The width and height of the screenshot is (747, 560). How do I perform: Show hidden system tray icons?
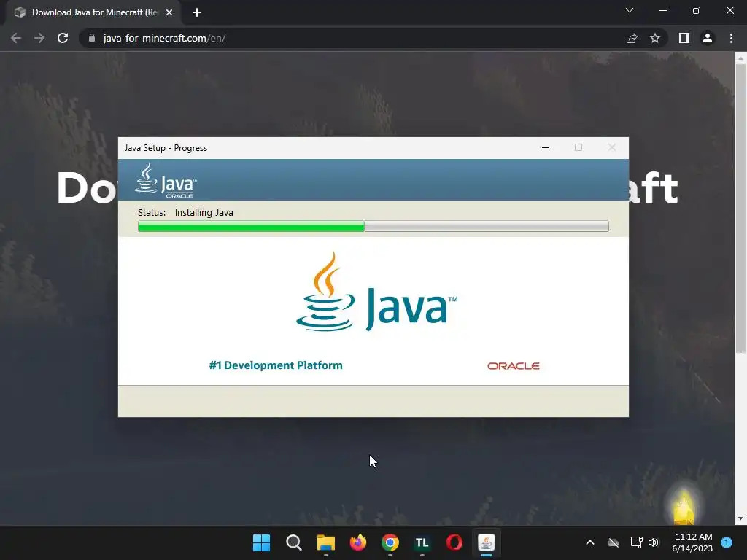tap(589, 542)
